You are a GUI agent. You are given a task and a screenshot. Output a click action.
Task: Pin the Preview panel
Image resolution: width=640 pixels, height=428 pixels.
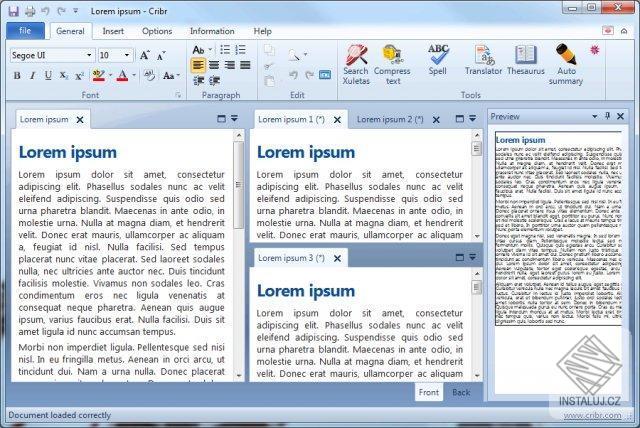[x=607, y=116]
